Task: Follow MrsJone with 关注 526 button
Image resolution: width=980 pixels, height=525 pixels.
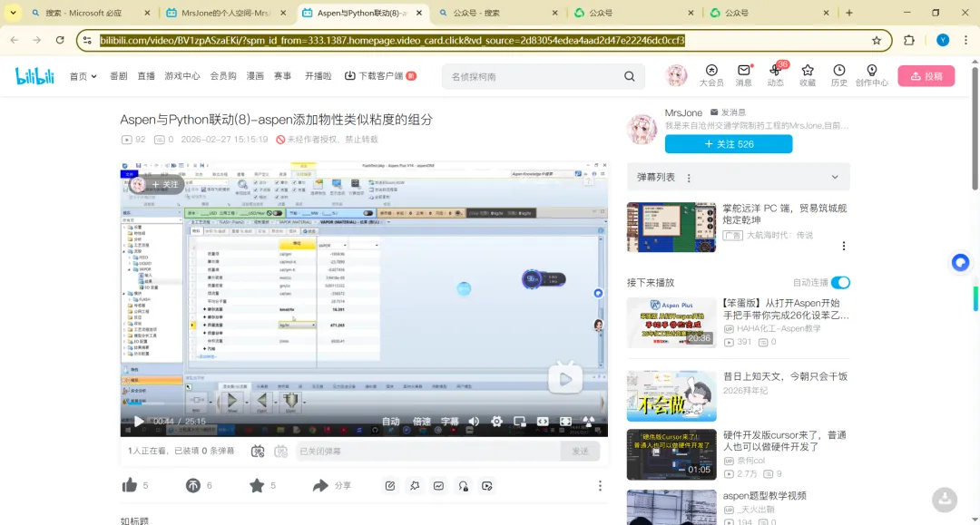Action: (728, 143)
